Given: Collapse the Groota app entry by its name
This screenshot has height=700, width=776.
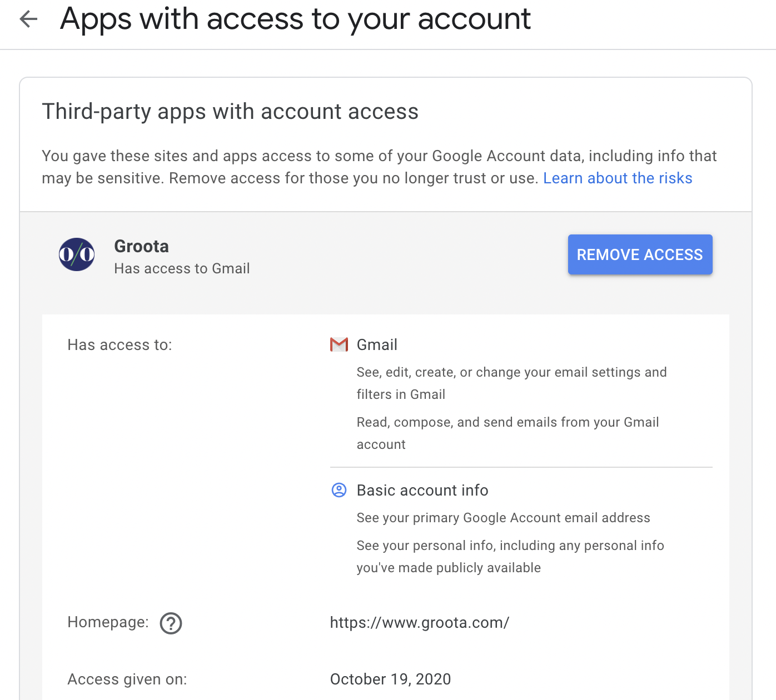Looking at the screenshot, I should [x=141, y=246].
